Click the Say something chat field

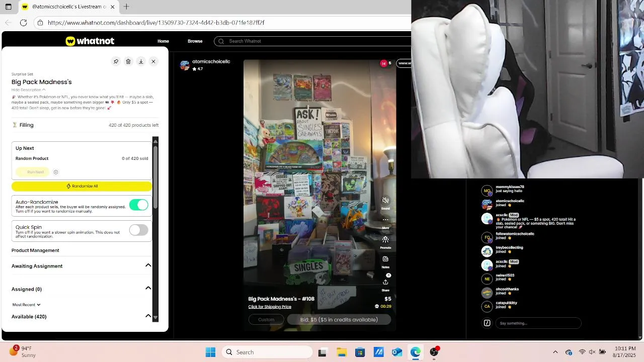[x=538, y=323]
